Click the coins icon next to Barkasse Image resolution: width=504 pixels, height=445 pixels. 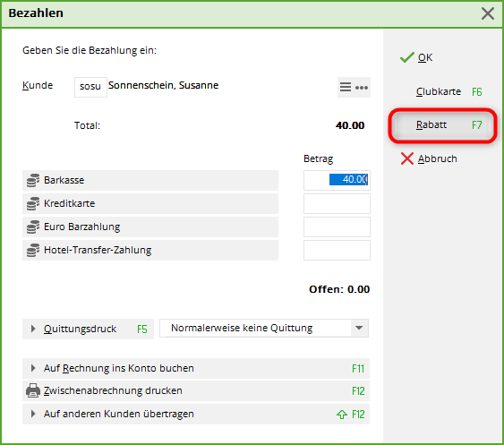[x=33, y=180]
